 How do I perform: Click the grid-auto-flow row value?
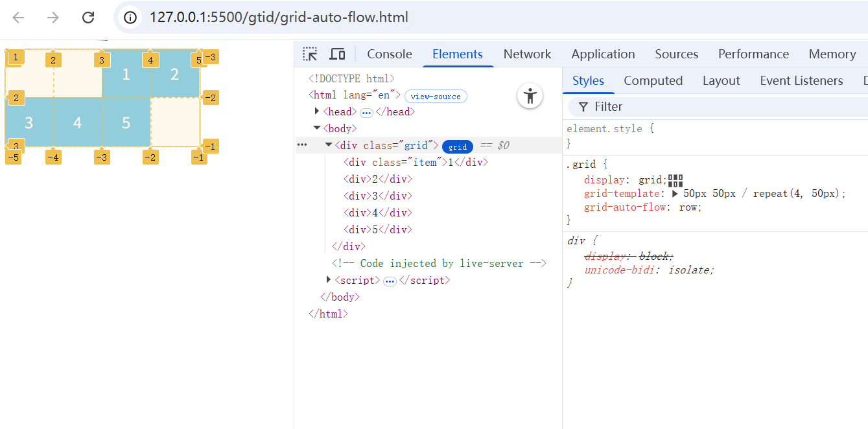tap(688, 207)
